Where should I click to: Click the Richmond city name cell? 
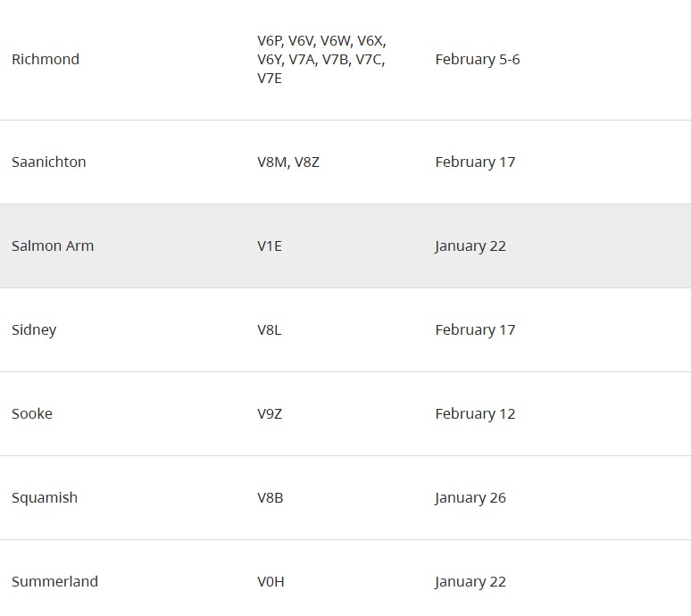[46, 60]
